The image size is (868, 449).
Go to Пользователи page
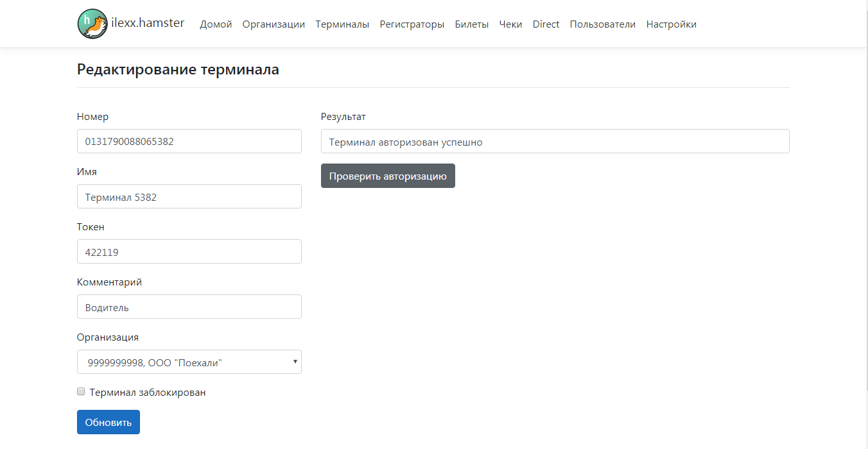point(602,24)
